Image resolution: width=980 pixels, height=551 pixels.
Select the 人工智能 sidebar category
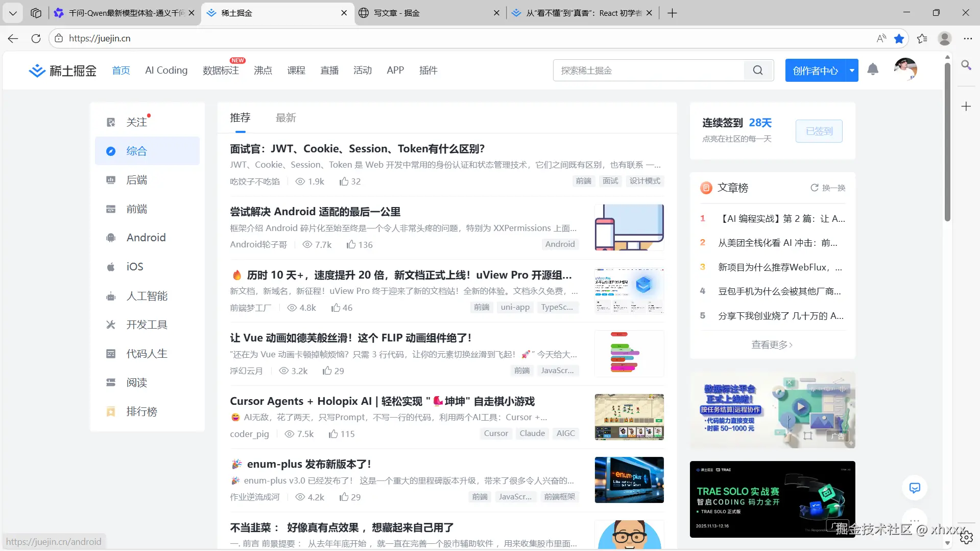click(147, 296)
